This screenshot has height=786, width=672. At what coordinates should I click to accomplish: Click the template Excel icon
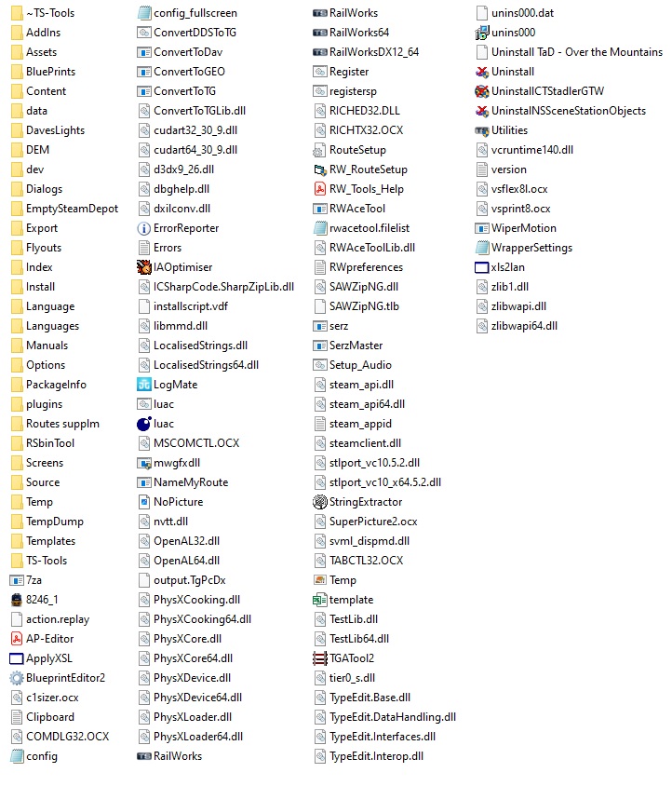pyautogui.click(x=320, y=600)
